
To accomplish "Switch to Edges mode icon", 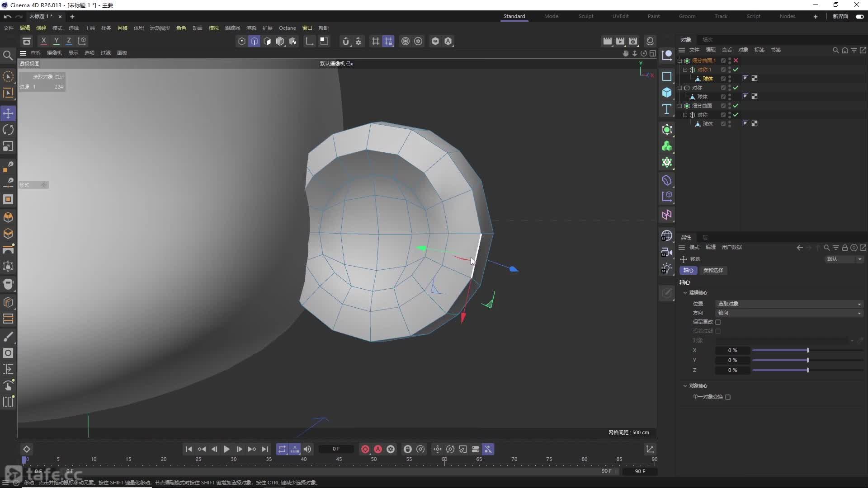I will [x=255, y=42].
